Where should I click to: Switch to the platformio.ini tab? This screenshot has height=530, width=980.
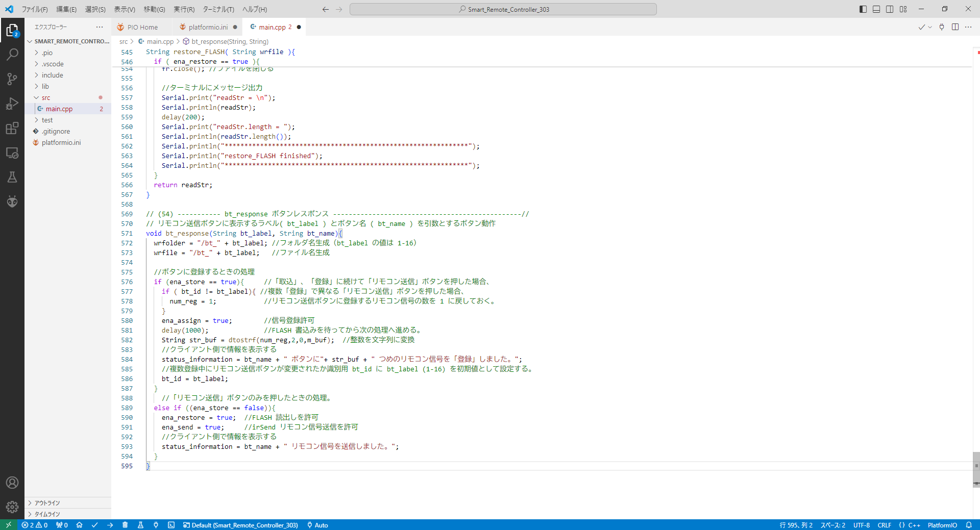[208, 27]
